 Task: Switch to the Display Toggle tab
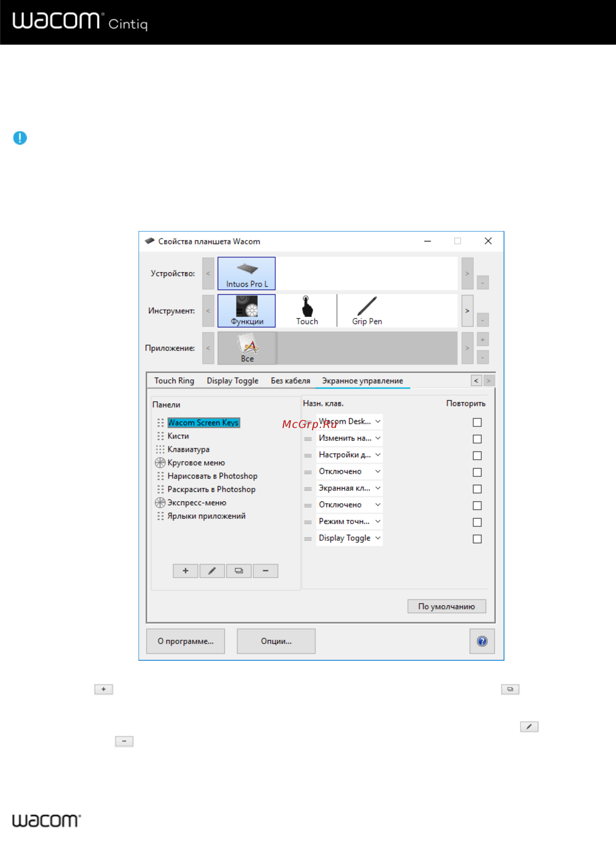point(233,381)
